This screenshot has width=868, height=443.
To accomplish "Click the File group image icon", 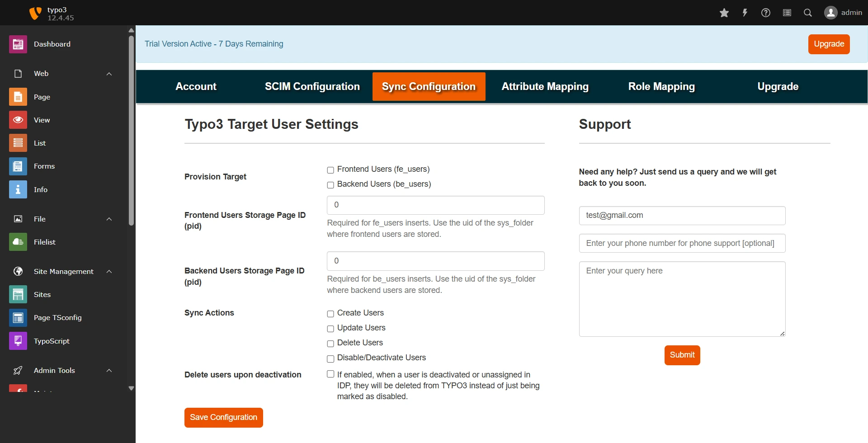I will [x=18, y=219].
